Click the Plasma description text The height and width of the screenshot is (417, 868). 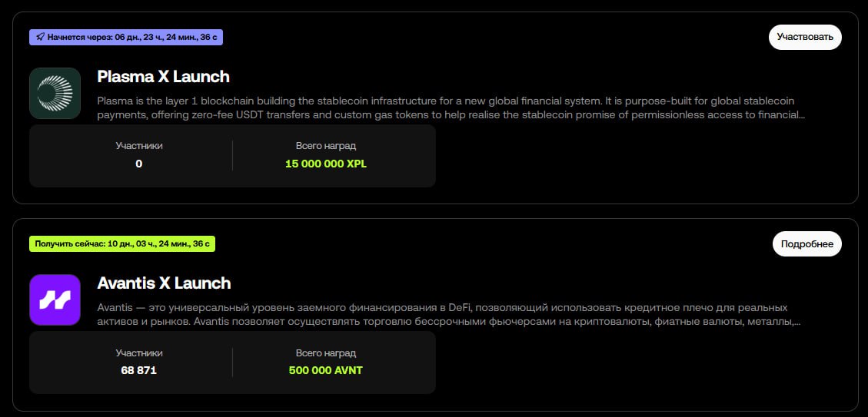pyautogui.click(x=451, y=108)
